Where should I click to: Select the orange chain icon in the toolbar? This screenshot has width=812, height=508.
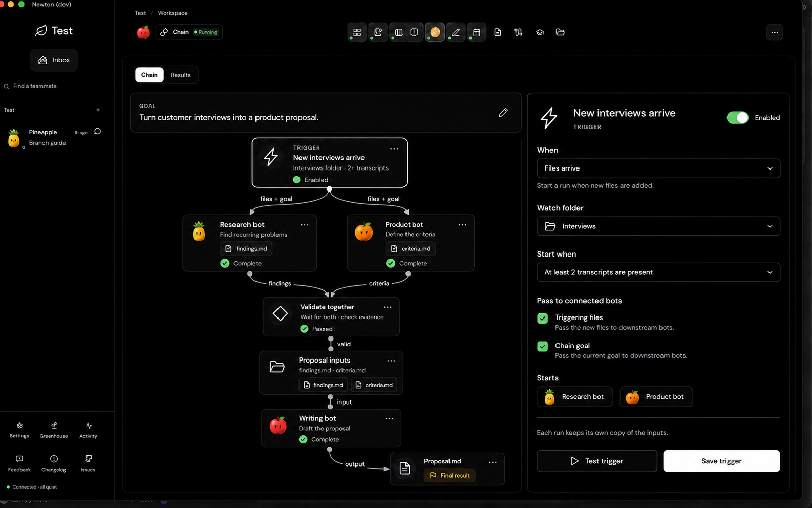435,32
